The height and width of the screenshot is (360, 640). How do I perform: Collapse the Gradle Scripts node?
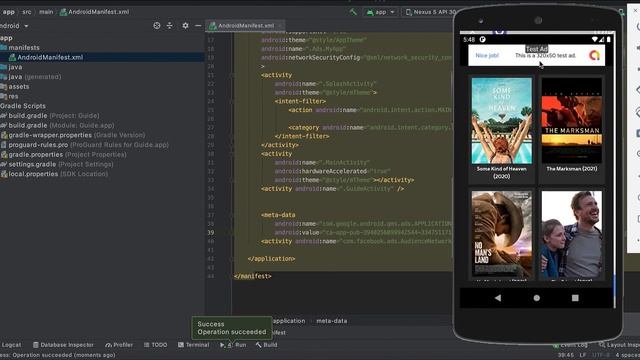pos(23,106)
